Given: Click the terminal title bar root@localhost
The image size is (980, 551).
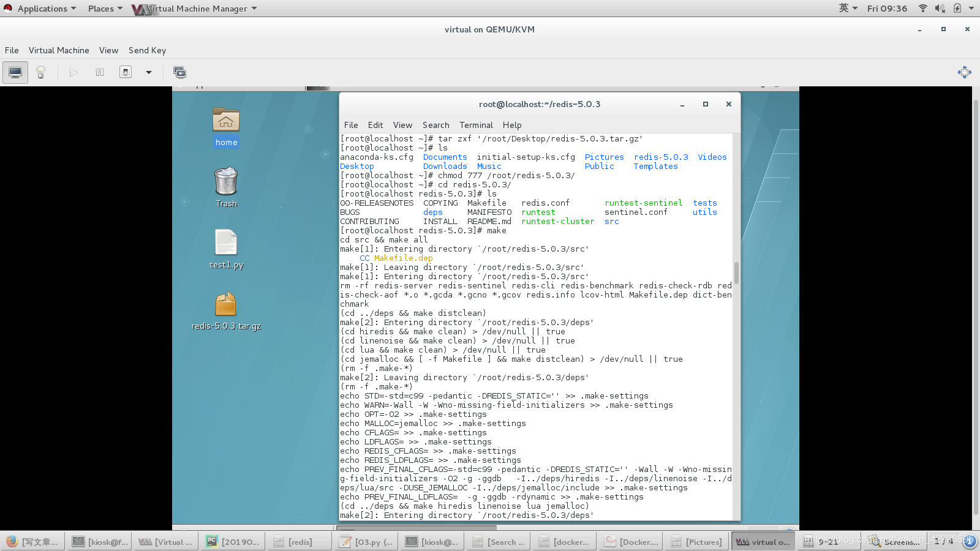Looking at the screenshot, I should pyautogui.click(x=539, y=104).
